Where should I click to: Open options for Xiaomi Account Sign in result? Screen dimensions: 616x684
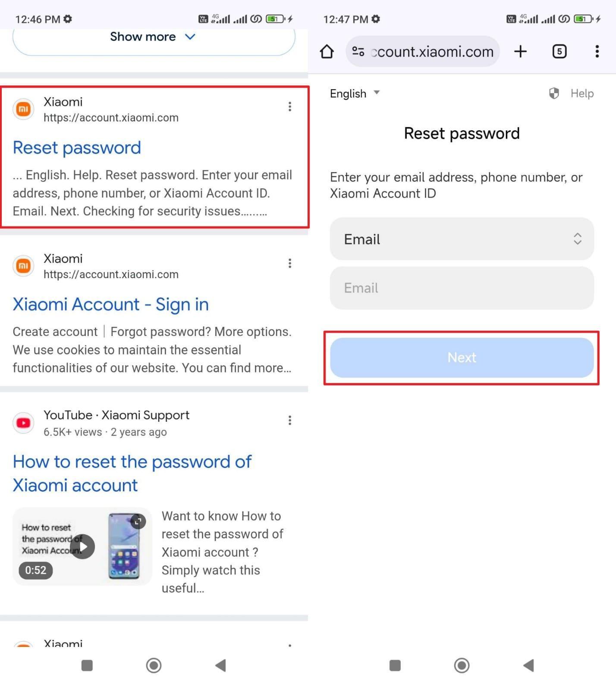pyautogui.click(x=290, y=263)
